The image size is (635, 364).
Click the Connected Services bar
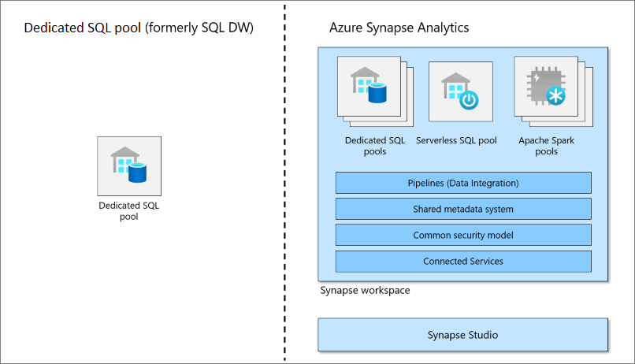(463, 261)
